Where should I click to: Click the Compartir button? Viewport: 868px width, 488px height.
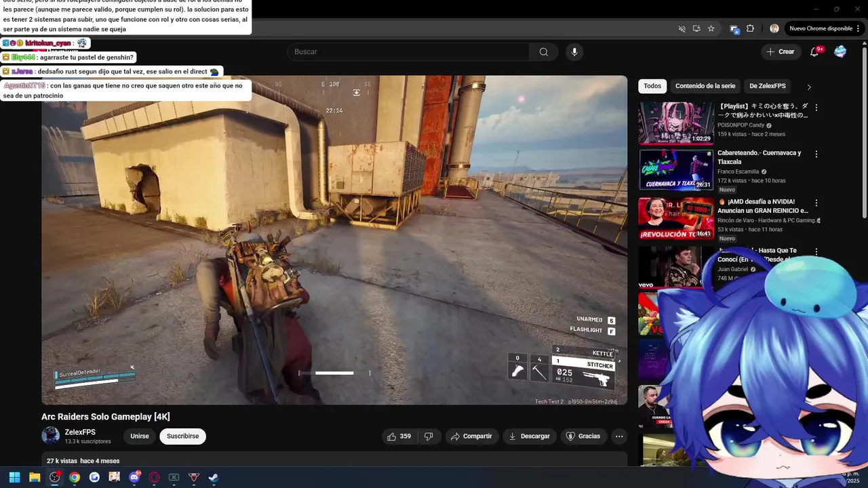[471, 436]
